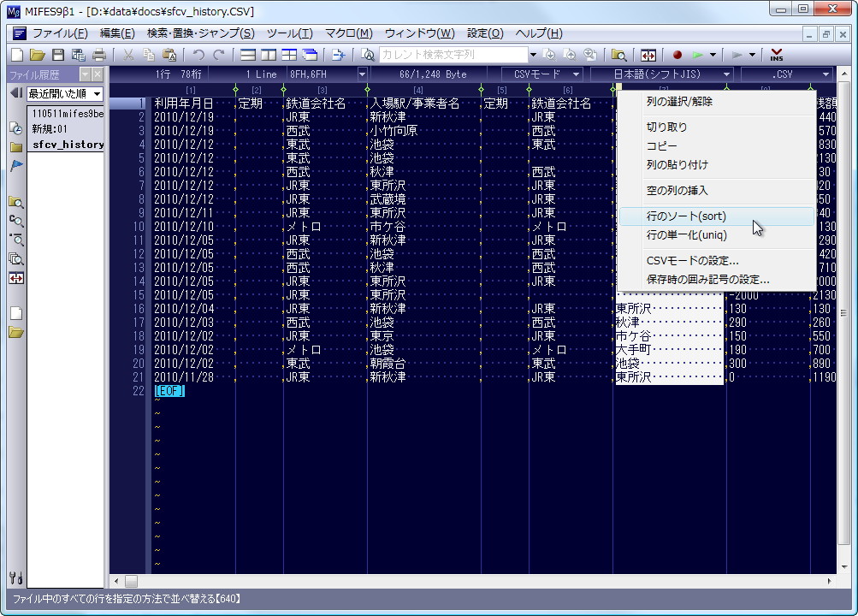
Task: Click the Cut scissors icon
Action: pyautogui.click(x=128, y=55)
